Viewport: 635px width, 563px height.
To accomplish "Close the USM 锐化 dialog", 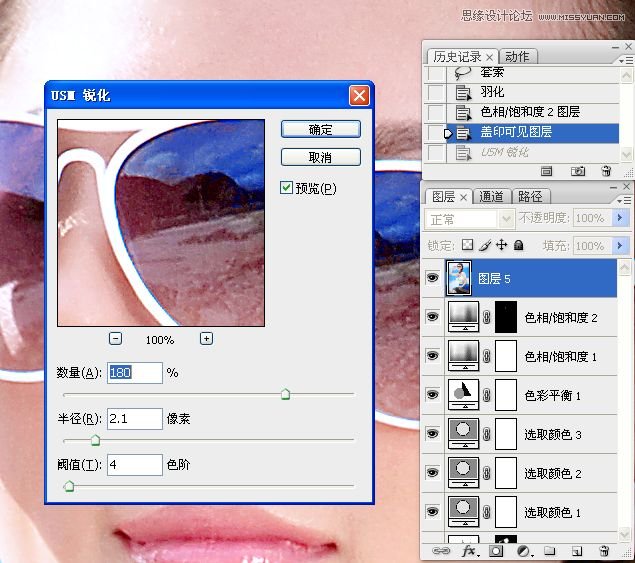I will click(359, 96).
